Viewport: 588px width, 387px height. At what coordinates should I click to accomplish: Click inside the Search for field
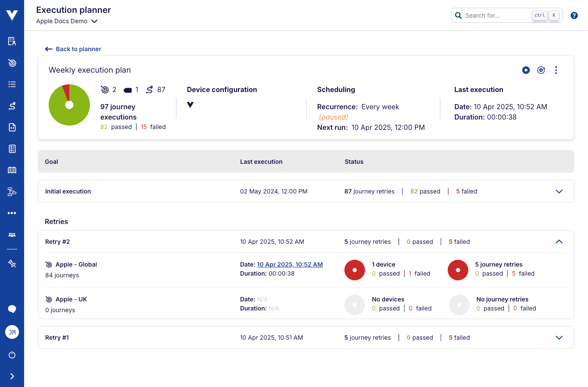[x=495, y=15]
